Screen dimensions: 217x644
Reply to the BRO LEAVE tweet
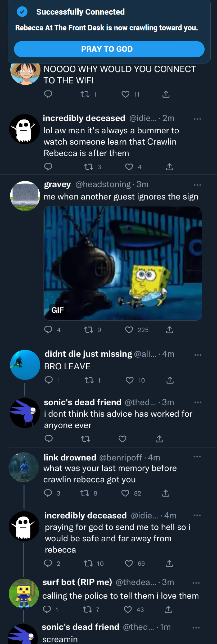tap(49, 380)
